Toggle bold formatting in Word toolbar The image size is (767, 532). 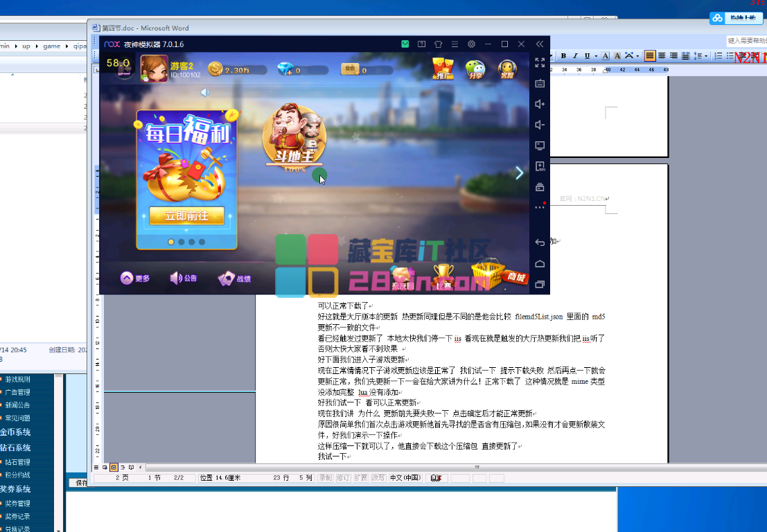563,56
